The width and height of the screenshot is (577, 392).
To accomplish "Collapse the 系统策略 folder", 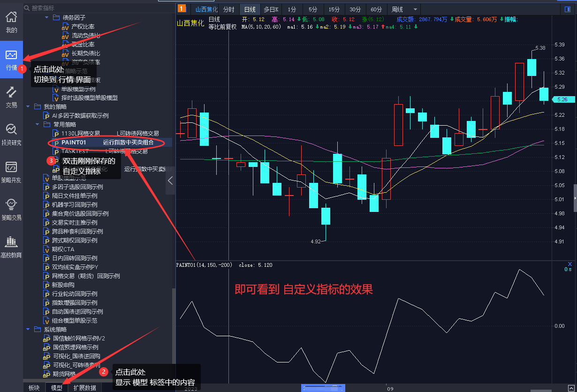I will coord(29,329).
